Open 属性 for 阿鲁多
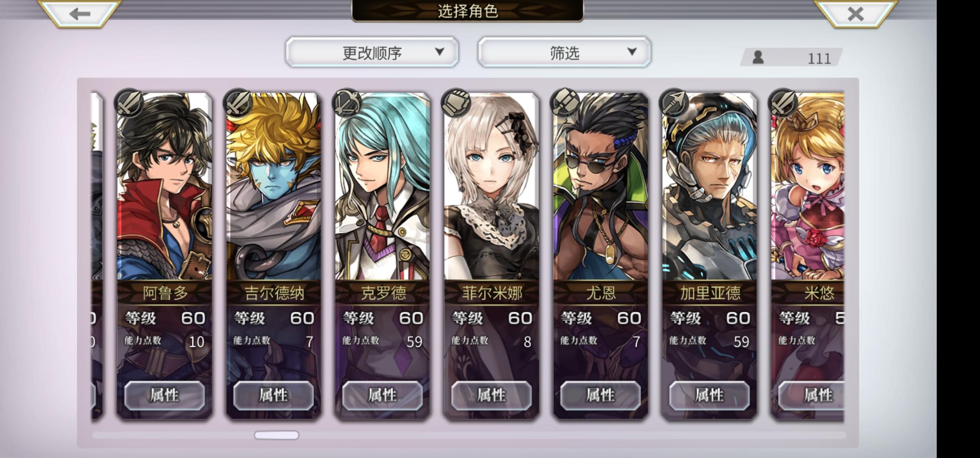The height and width of the screenshot is (458, 980). pos(165,395)
